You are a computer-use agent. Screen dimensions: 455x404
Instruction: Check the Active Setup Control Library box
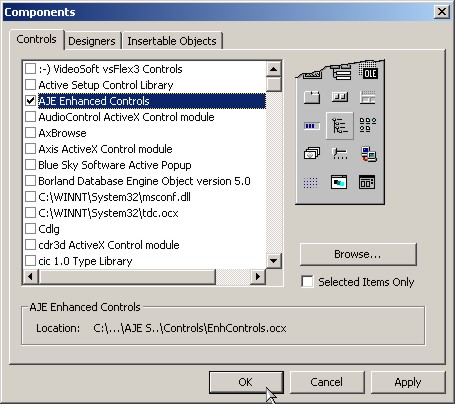(x=30, y=85)
